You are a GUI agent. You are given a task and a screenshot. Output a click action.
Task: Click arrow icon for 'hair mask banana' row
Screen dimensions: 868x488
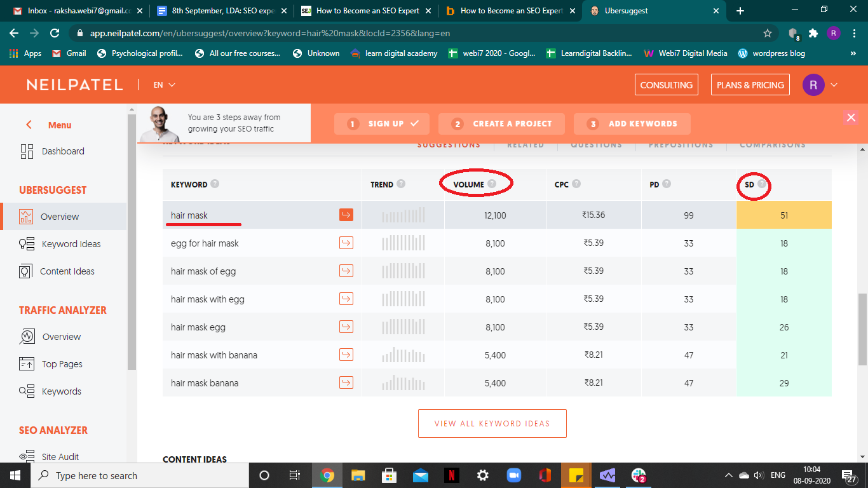[x=346, y=383]
